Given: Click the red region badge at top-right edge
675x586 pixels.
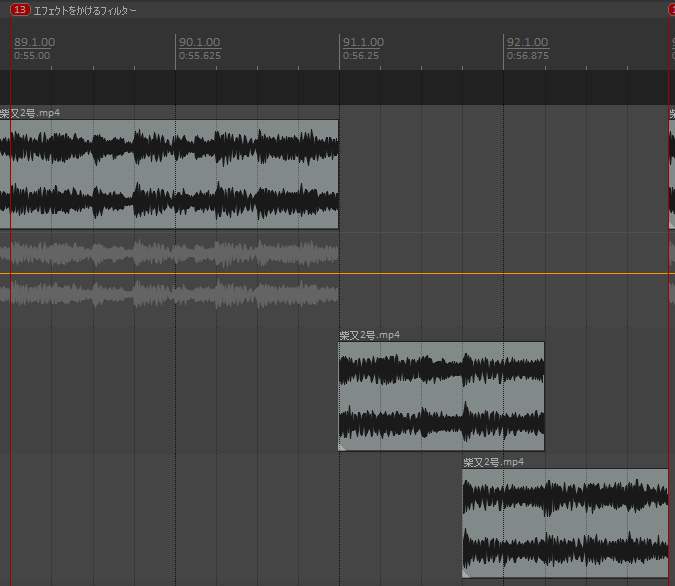Looking at the screenshot, I should coord(672,9).
